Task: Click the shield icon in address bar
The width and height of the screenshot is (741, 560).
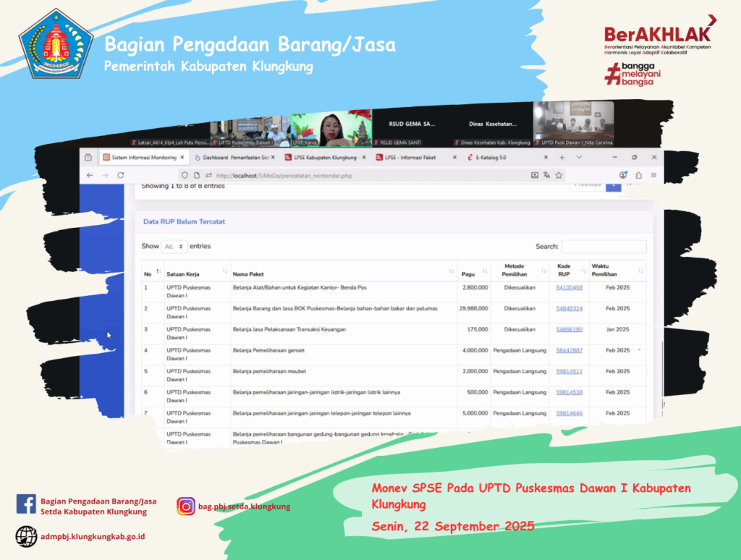Action: pyautogui.click(x=186, y=175)
